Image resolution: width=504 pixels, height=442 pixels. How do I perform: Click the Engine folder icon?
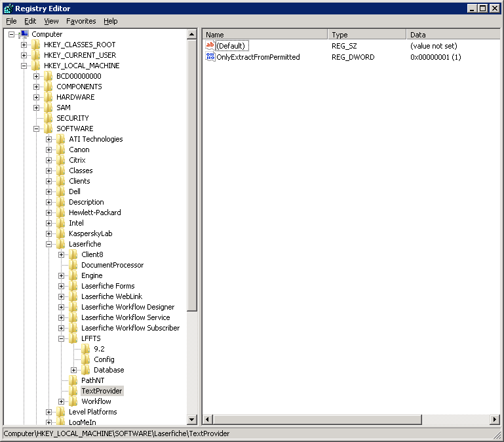pos(73,275)
